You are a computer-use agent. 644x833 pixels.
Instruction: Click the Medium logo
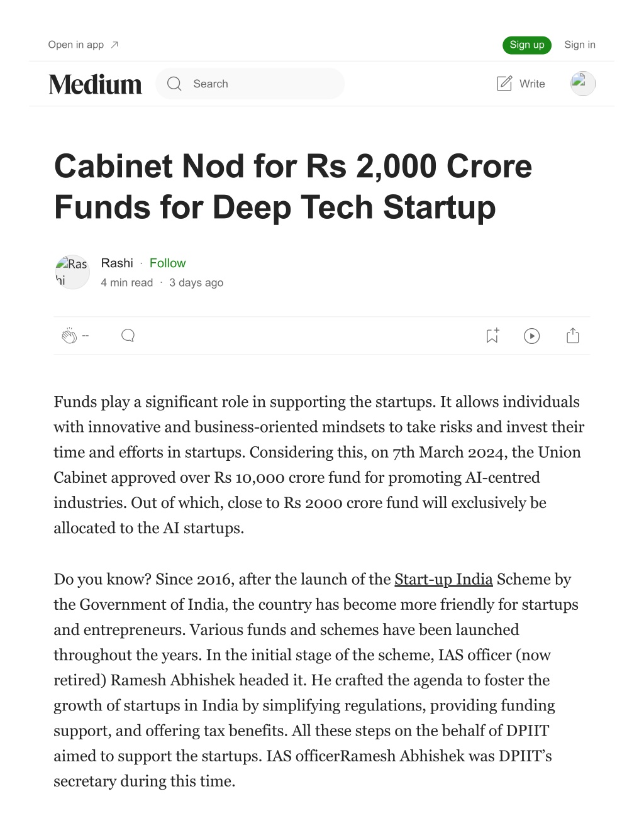tap(96, 84)
